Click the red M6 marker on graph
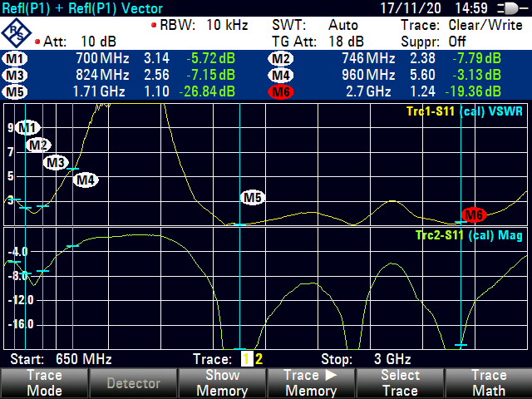 coord(474,215)
